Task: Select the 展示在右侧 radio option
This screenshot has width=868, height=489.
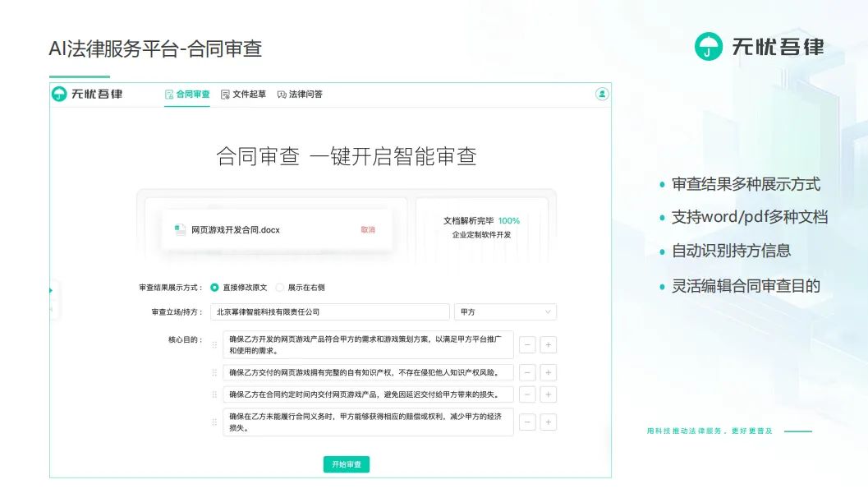Action: (x=279, y=287)
